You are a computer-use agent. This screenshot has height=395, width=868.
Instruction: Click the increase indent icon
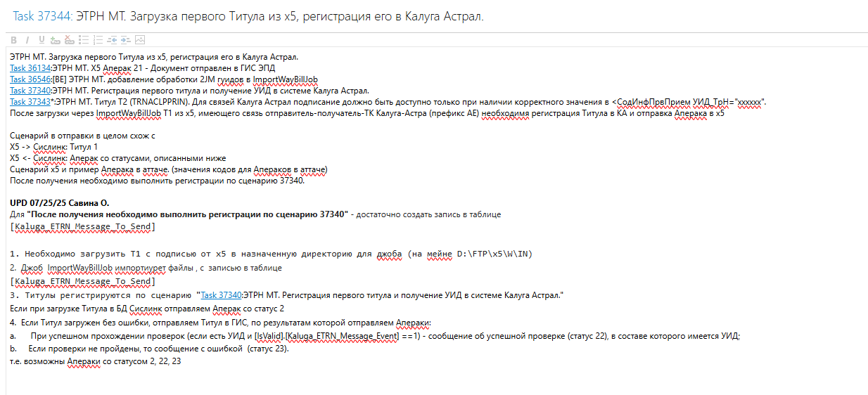(125, 40)
